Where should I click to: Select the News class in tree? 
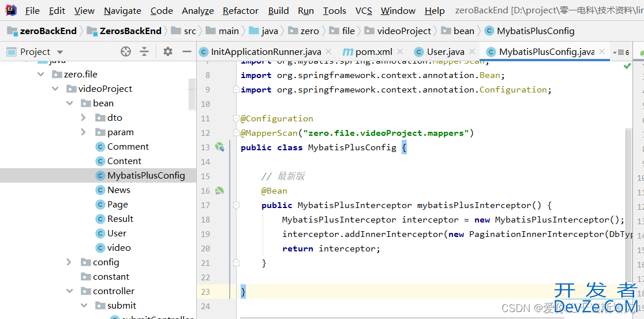pyautogui.click(x=113, y=190)
